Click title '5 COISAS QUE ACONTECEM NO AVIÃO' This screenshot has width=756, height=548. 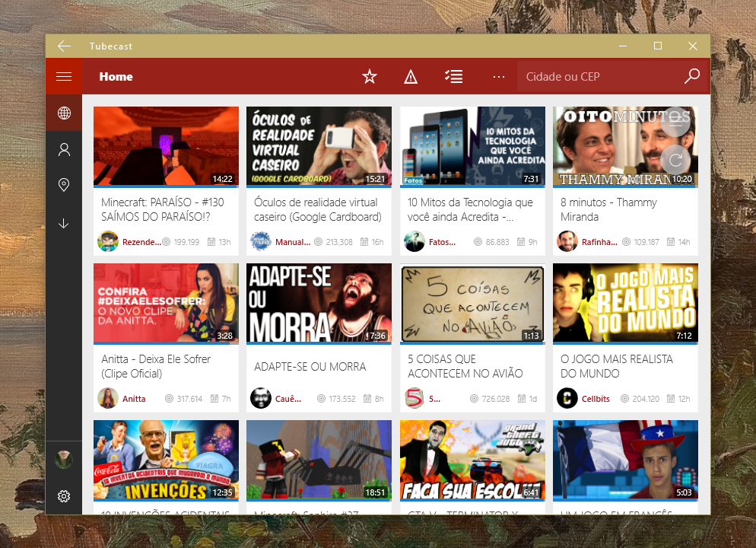click(x=465, y=366)
